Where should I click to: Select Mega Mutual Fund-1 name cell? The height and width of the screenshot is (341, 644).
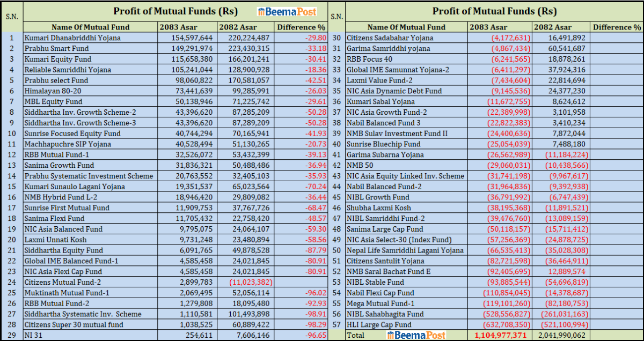click(x=380, y=303)
